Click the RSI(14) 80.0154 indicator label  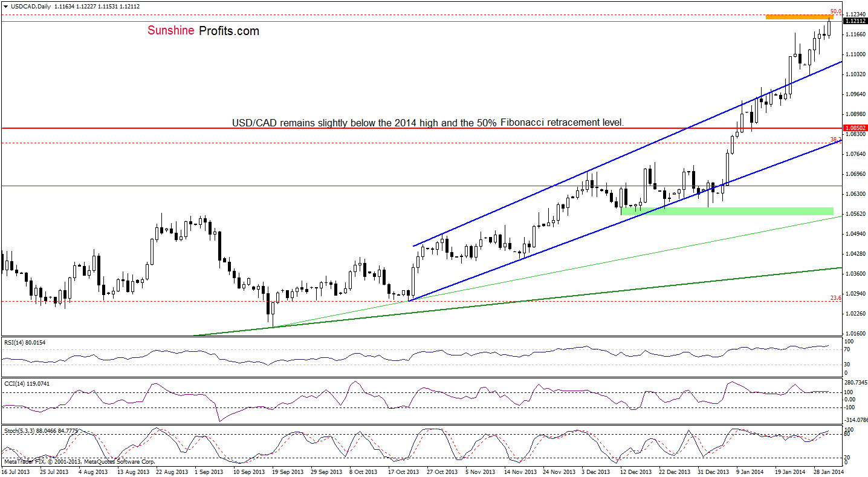point(24,342)
